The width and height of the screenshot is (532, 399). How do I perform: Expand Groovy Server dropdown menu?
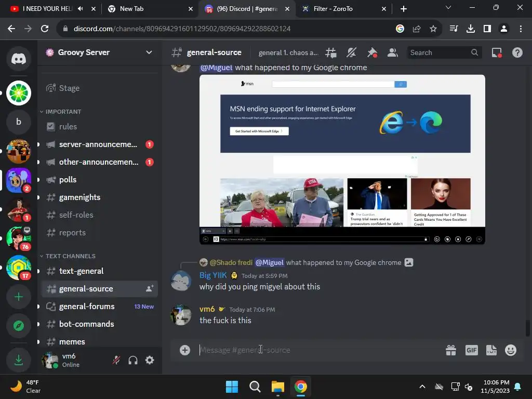pyautogui.click(x=149, y=52)
